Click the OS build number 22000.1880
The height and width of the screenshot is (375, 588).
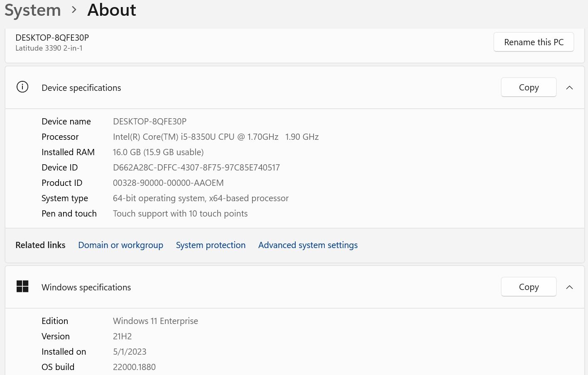tap(134, 367)
